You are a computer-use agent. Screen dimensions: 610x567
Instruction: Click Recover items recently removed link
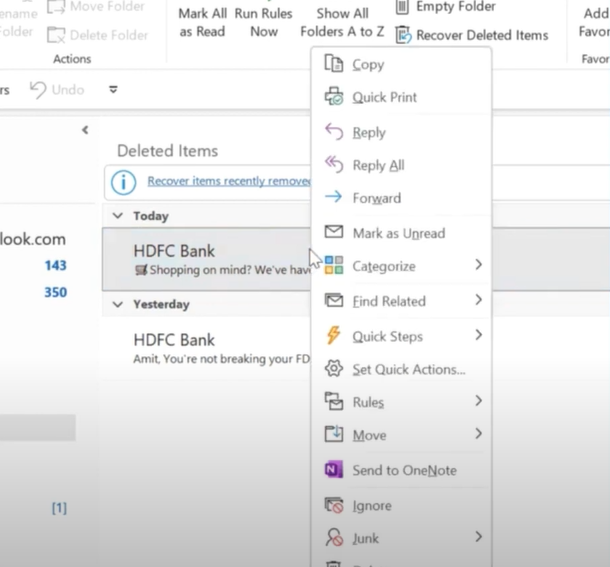coord(229,181)
